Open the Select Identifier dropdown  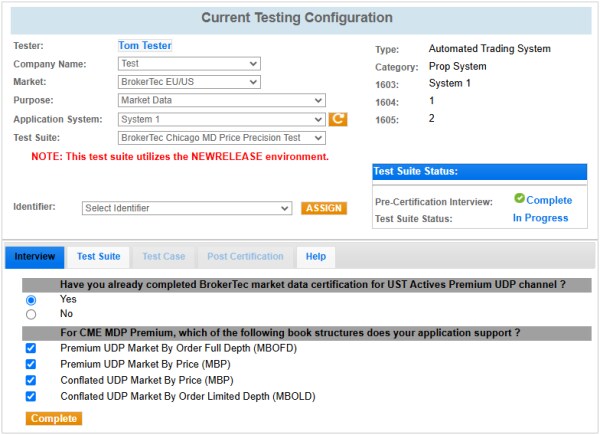(186, 208)
